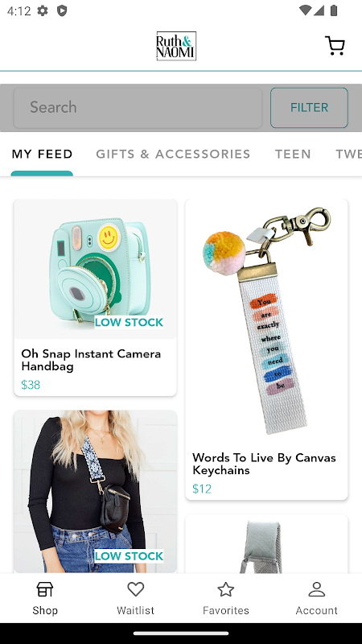The height and width of the screenshot is (644, 362).
Task: Open the Filter options button
Action: (309, 108)
